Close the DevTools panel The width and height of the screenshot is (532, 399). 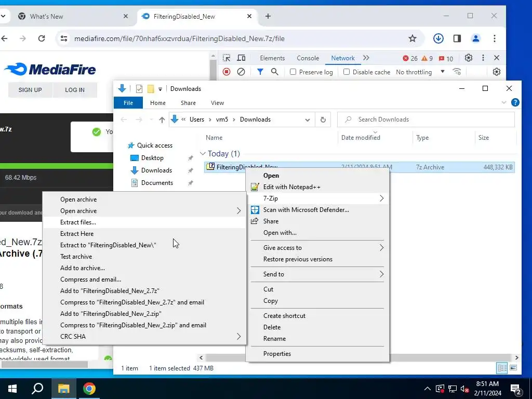(x=496, y=58)
